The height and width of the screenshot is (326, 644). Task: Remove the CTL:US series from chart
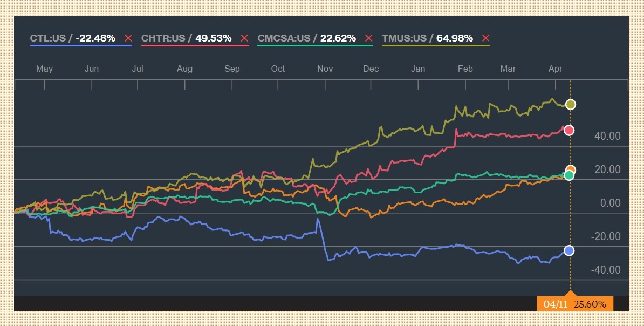tap(128, 38)
